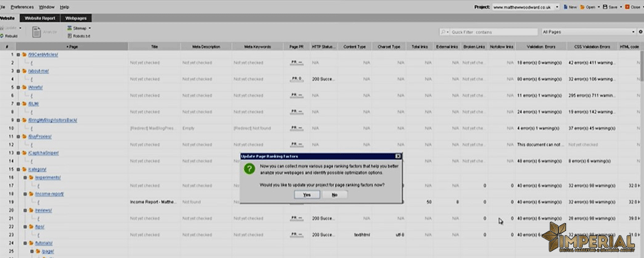Click the folder icon for /experiments/
The height and width of the screenshot is (258, 644).
tap(31, 177)
